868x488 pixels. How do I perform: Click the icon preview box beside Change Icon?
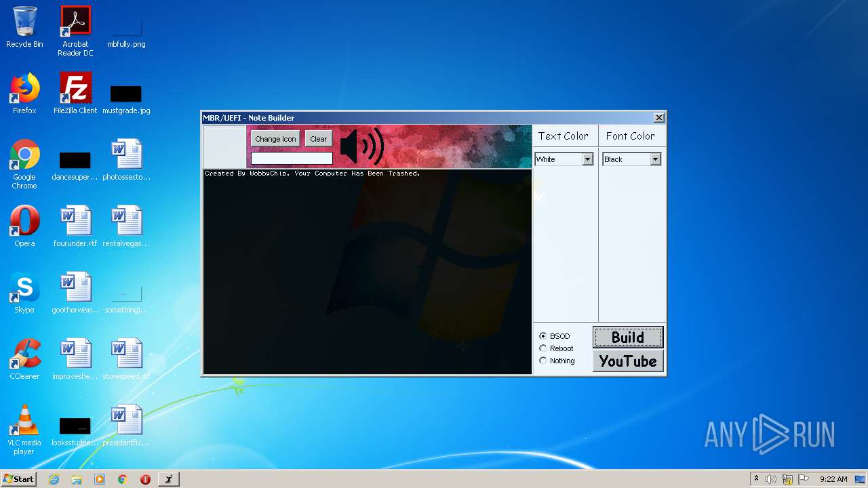pos(224,146)
